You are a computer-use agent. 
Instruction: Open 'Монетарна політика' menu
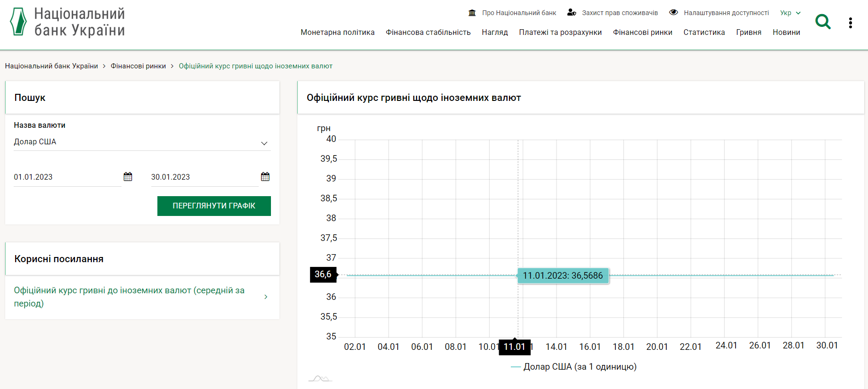pos(337,33)
